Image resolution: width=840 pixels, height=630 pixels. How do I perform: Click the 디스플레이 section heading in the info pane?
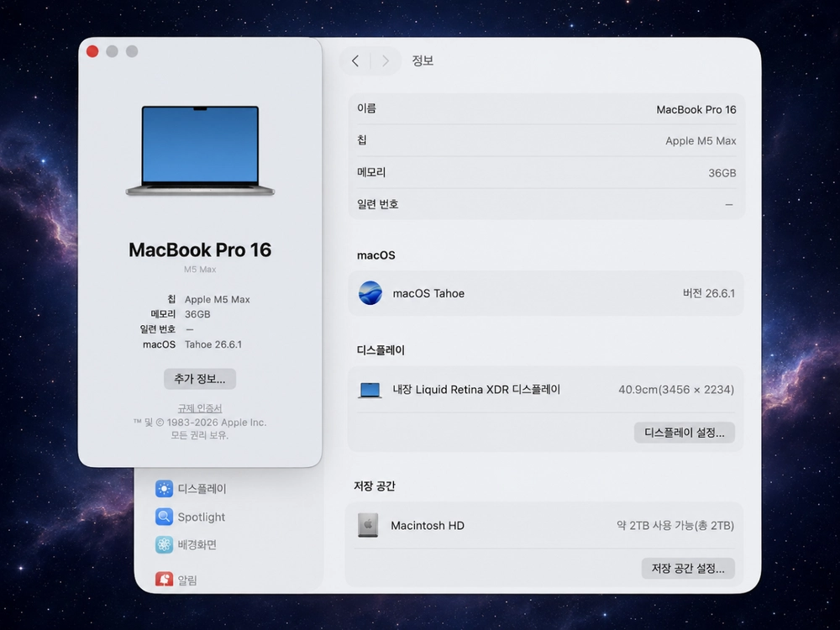(381, 350)
